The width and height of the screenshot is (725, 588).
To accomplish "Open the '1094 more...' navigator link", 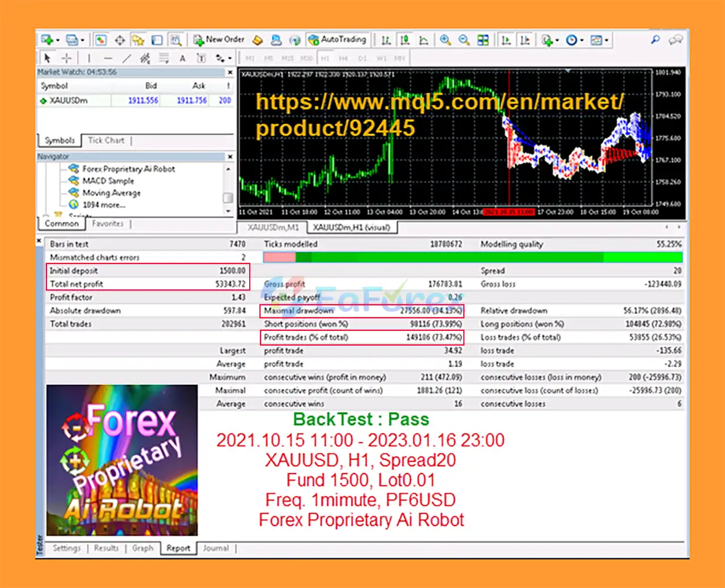I will click(x=104, y=204).
